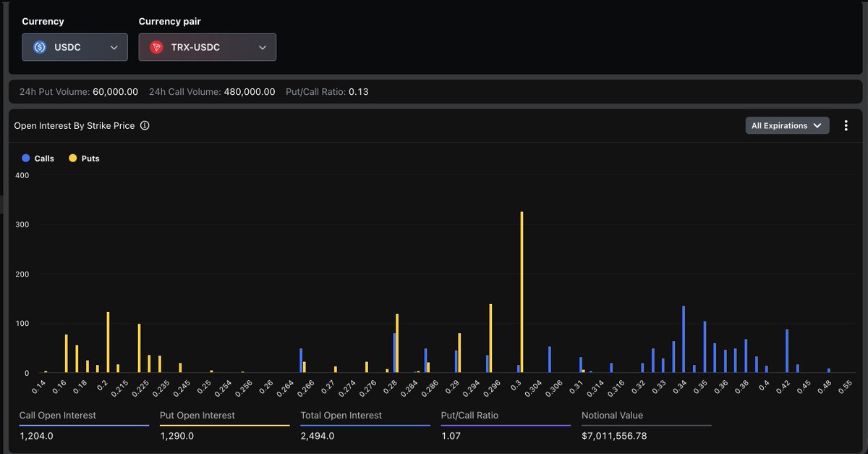The image size is (868, 454).
Task: Select the Put Open Interest stat
Action: coord(176,437)
